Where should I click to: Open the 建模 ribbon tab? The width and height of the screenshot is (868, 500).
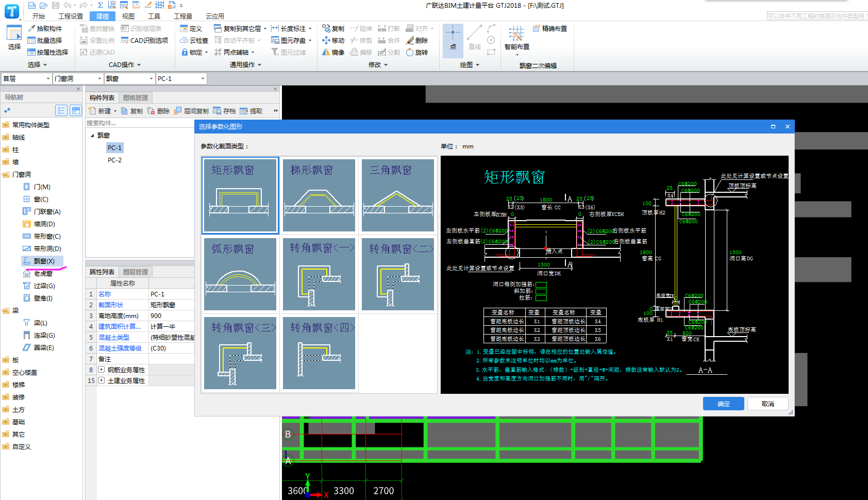103,16
